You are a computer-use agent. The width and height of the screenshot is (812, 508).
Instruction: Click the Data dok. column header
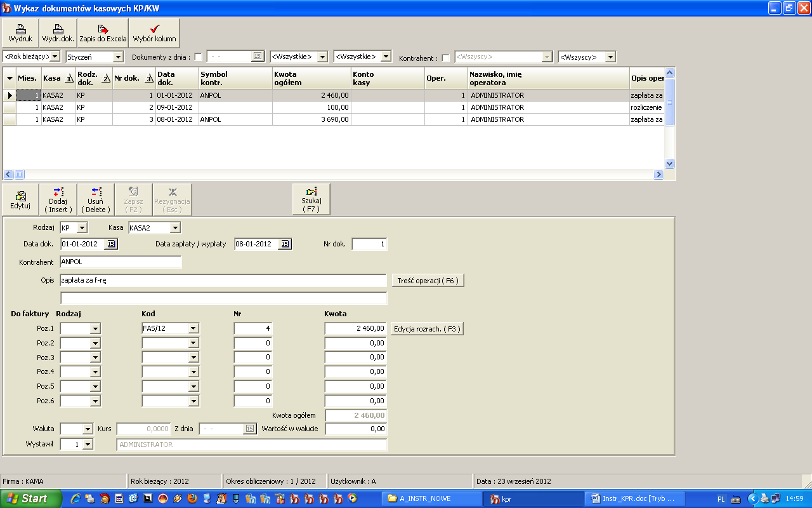click(177, 78)
